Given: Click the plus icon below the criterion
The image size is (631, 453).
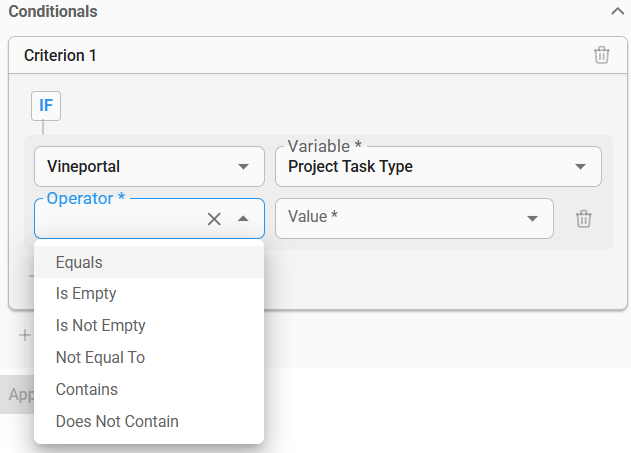Looking at the screenshot, I should tap(24, 335).
